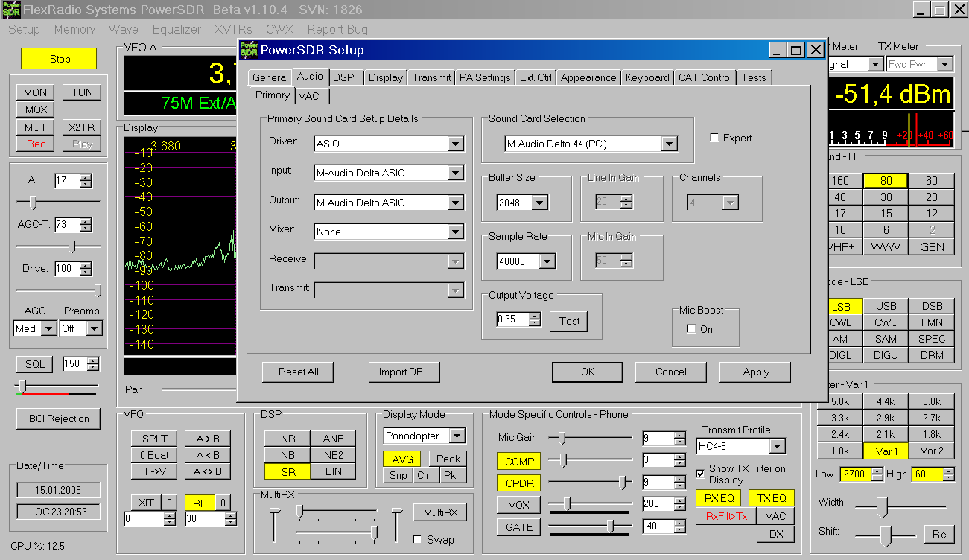This screenshot has width=969, height=560.
Task: Enable the Expert checkbox
Action: 715,138
